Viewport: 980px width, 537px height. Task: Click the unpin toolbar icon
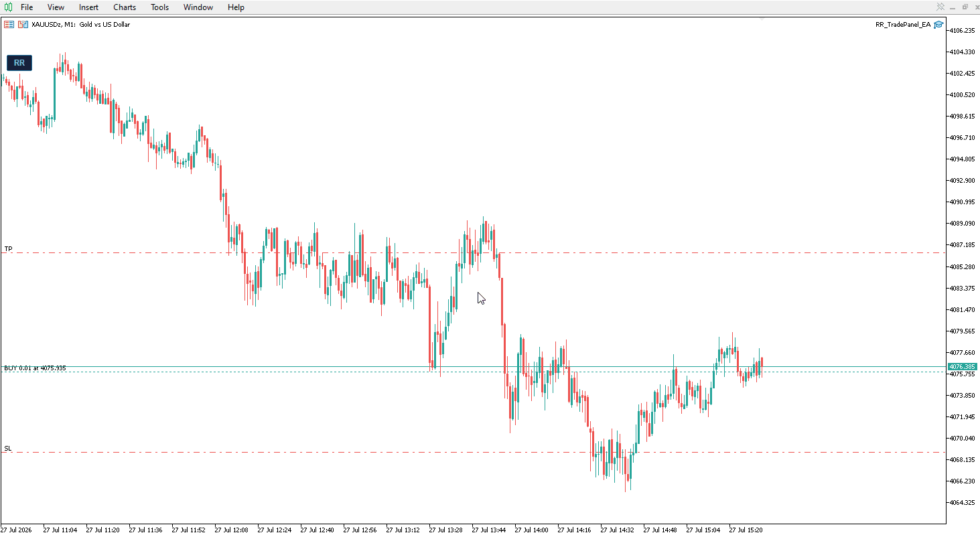click(x=940, y=7)
